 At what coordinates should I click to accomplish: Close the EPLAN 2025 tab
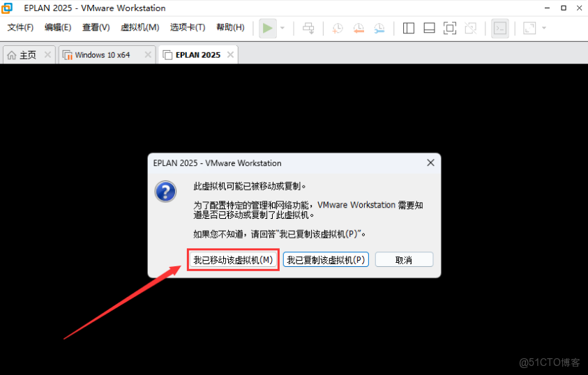click(230, 54)
